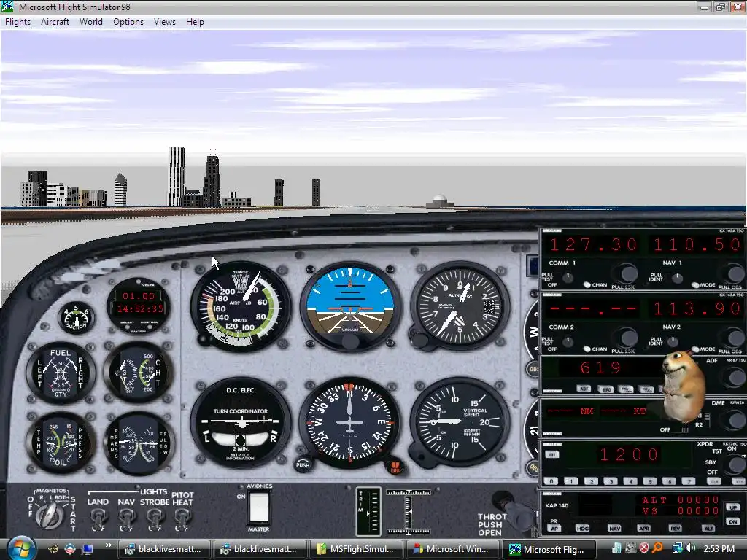Click the control surface position indicator
The height and width of the screenshot is (560, 747).
409,512
